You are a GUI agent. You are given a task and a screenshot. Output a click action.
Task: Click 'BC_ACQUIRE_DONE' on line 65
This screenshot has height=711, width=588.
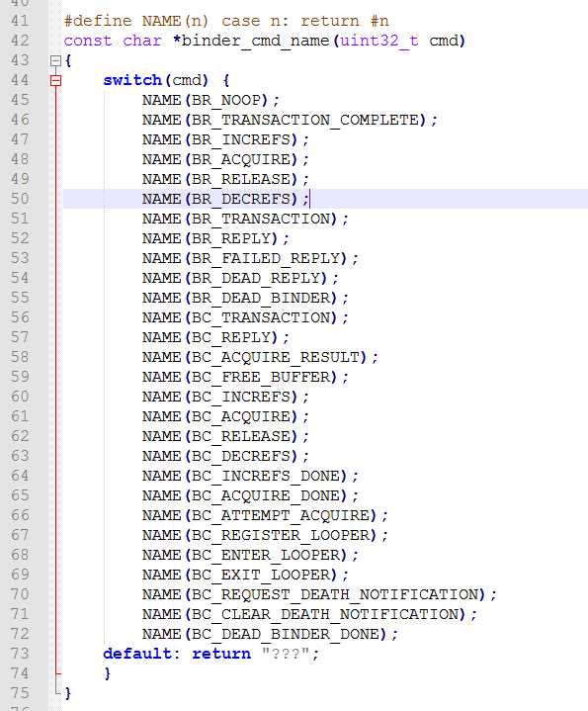click(x=266, y=495)
